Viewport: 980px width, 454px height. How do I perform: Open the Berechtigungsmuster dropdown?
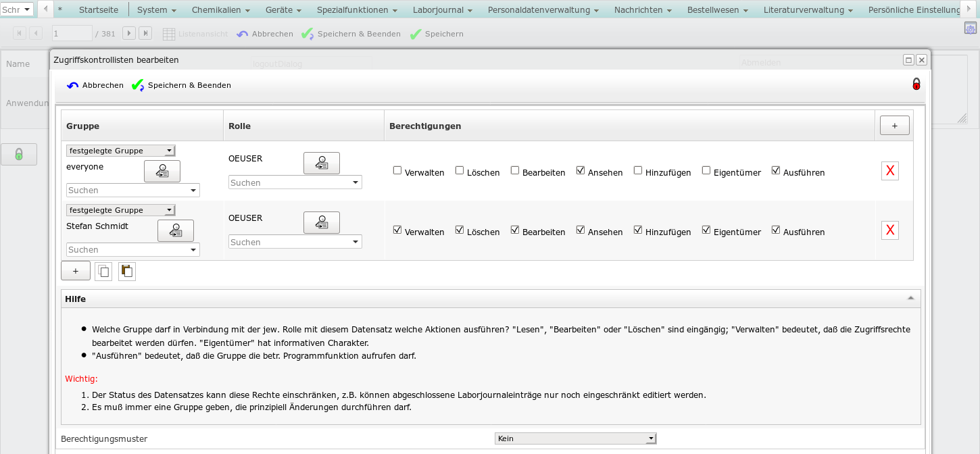pos(575,438)
